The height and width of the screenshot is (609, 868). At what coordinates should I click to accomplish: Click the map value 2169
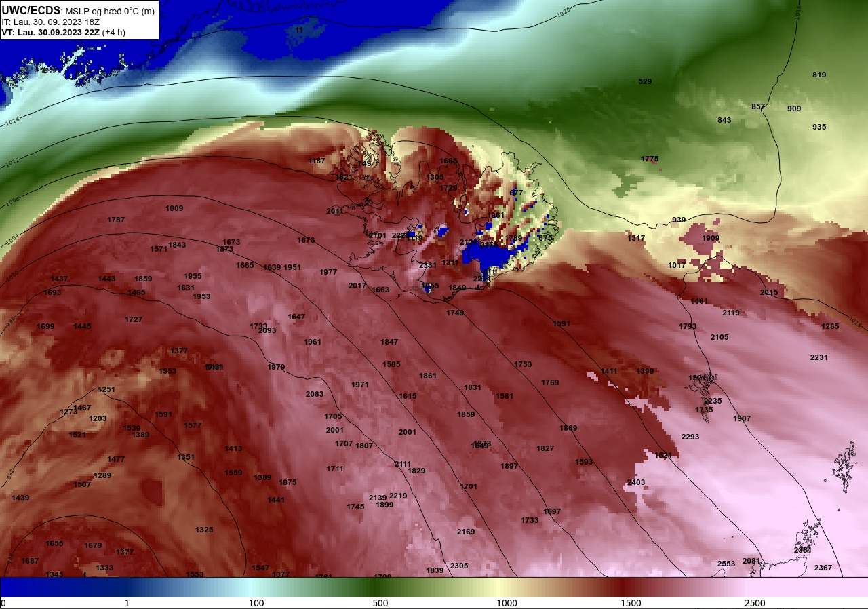point(466,532)
